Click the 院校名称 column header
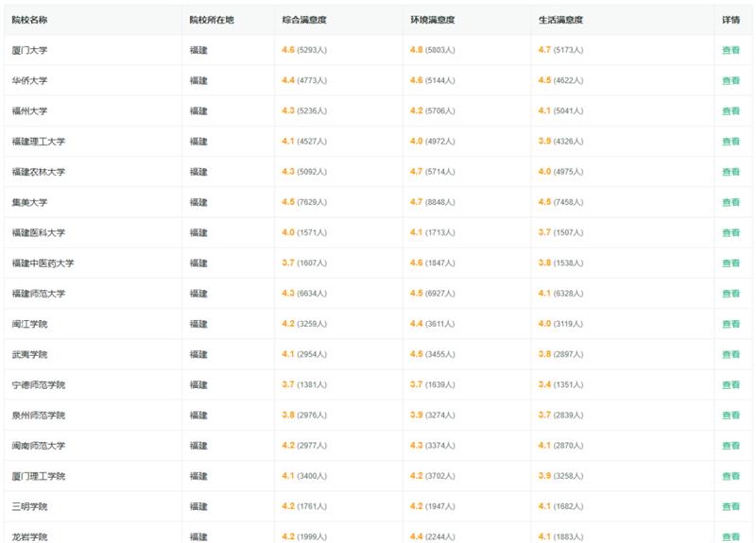Image resolution: width=756 pixels, height=543 pixels. point(29,20)
